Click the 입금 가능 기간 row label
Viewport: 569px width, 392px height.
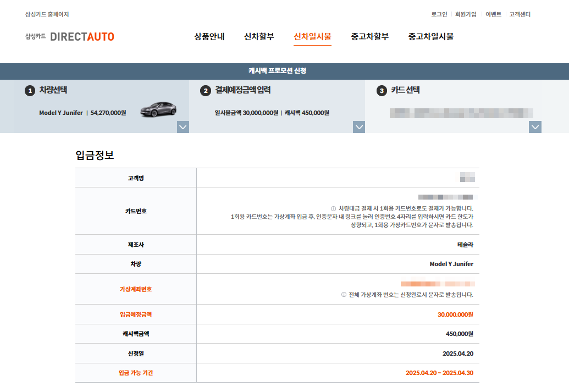tap(136, 373)
